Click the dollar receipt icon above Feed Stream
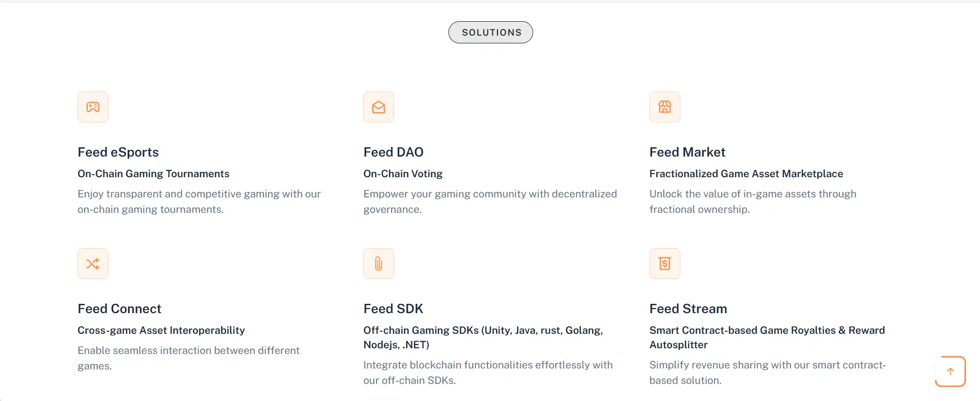Viewport: 980px width, 401px height. [665, 264]
